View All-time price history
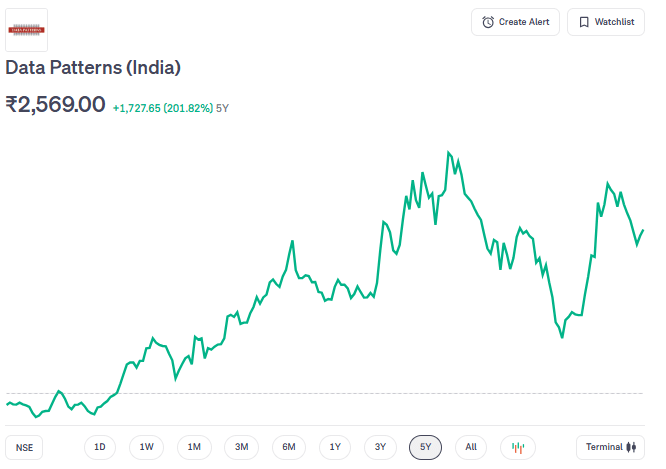 point(471,447)
